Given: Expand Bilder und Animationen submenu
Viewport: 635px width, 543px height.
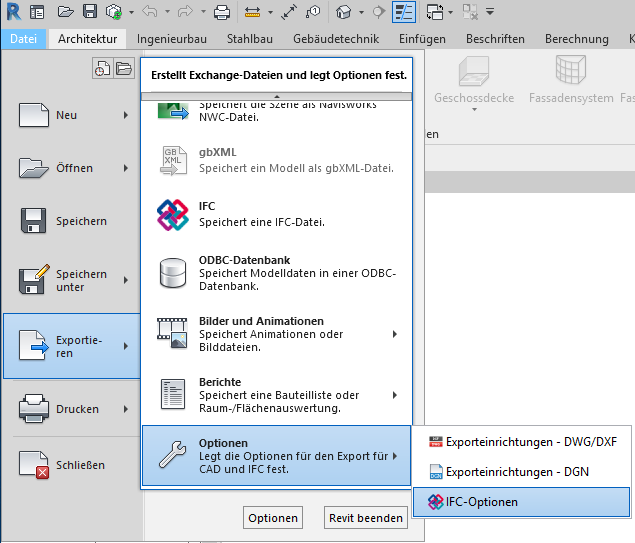Looking at the screenshot, I should click(395, 334).
